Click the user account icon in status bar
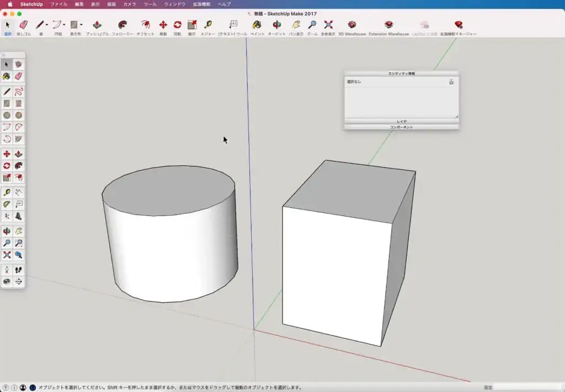The width and height of the screenshot is (565, 392). point(23,388)
